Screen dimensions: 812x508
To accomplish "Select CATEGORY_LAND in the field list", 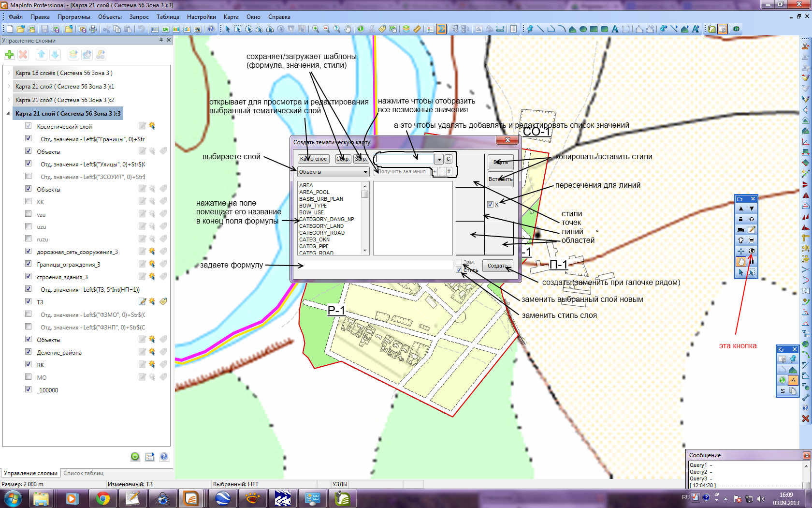I will [x=321, y=226].
